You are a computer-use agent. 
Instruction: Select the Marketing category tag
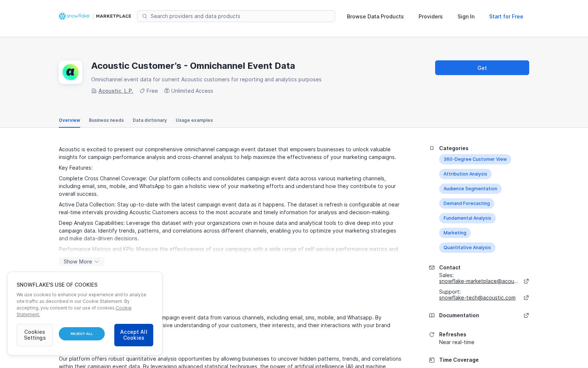click(455, 233)
